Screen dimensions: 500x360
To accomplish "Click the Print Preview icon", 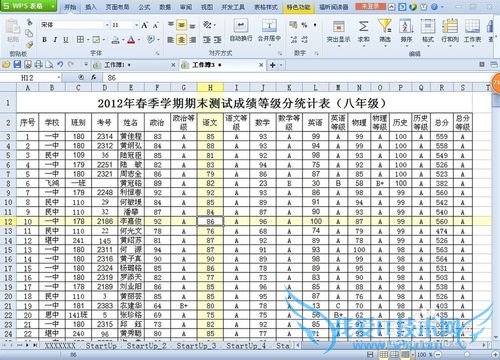I will [49, 64].
